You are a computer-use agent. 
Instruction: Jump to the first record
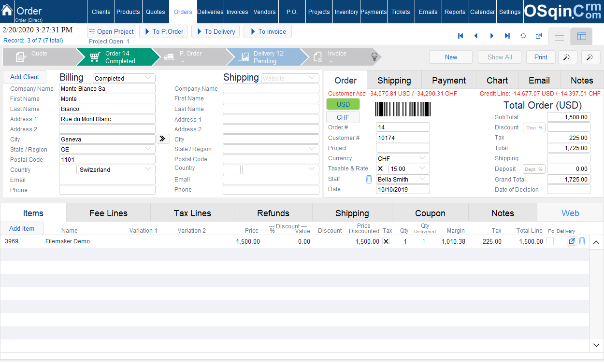[460, 36]
